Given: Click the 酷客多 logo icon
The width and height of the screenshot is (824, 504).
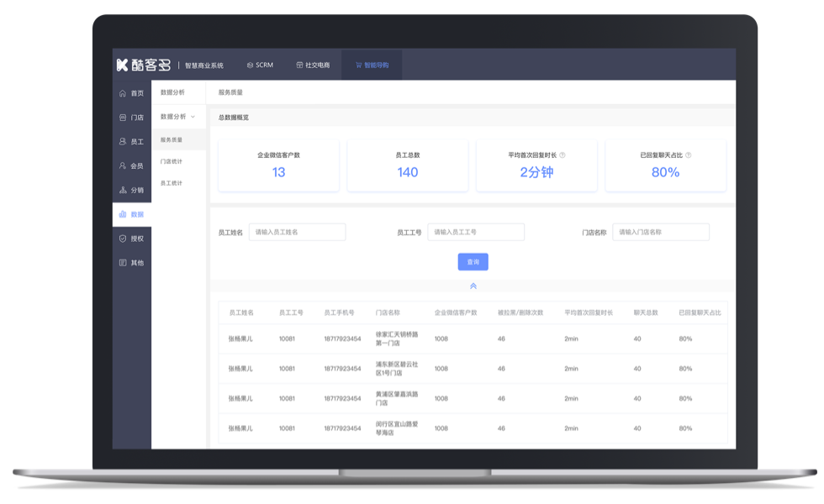Looking at the screenshot, I should [123, 66].
